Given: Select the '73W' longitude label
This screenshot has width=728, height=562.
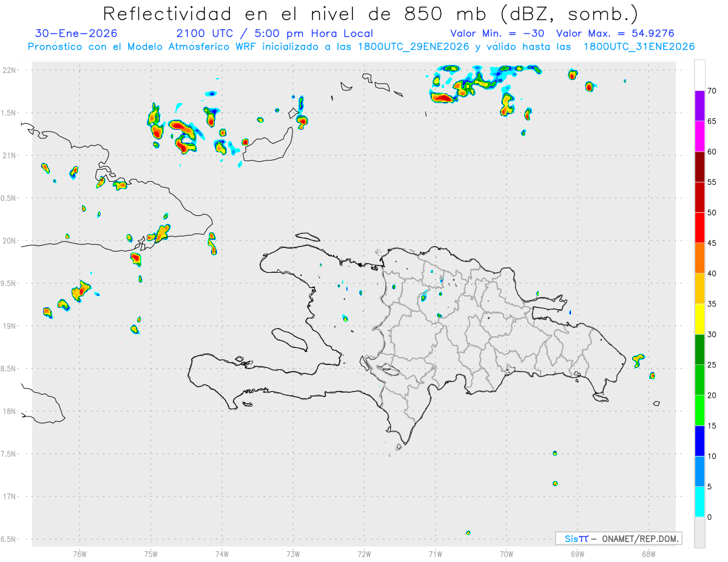Looking at the screenshot, I should click(293, 554).
